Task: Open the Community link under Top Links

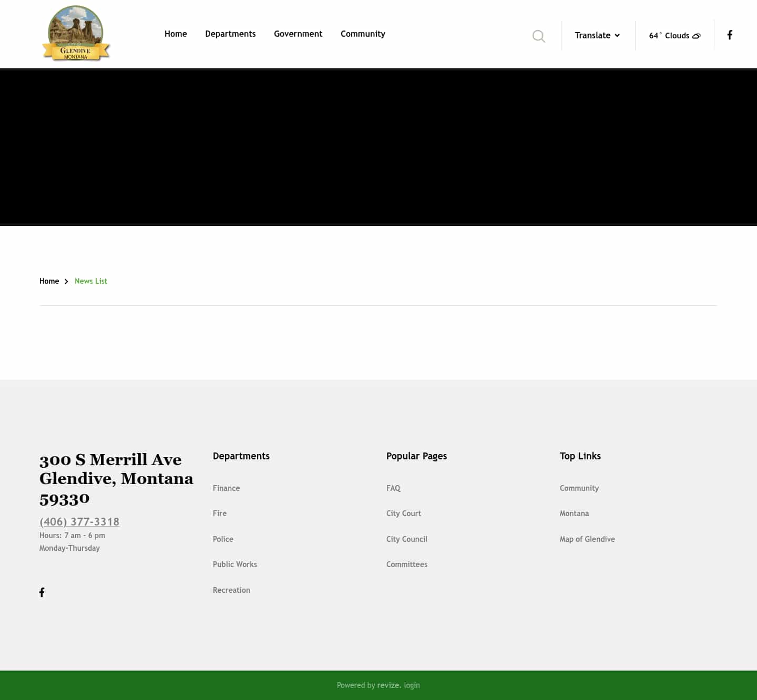Action: 579,488
